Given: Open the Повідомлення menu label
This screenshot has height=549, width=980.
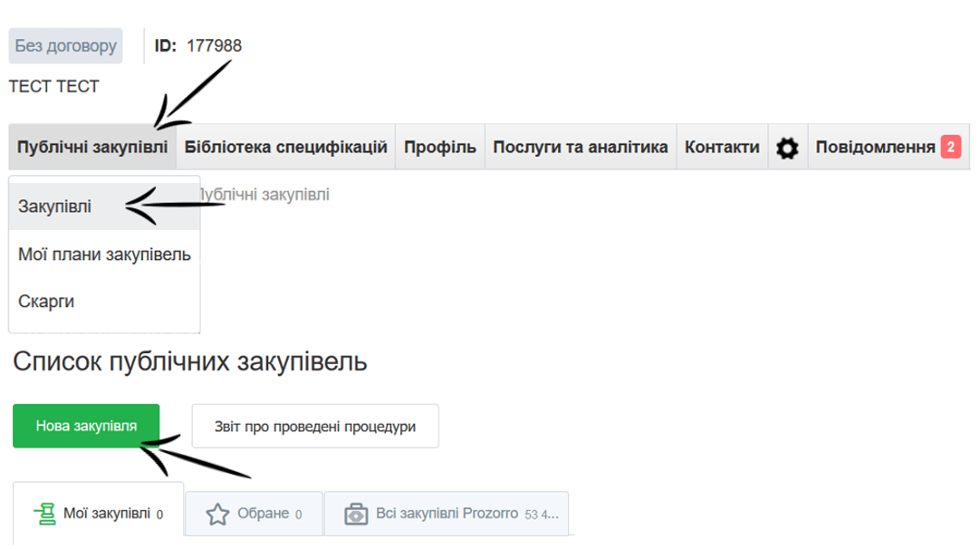Looking at the screenshot, I should click(x=875, y=147).
